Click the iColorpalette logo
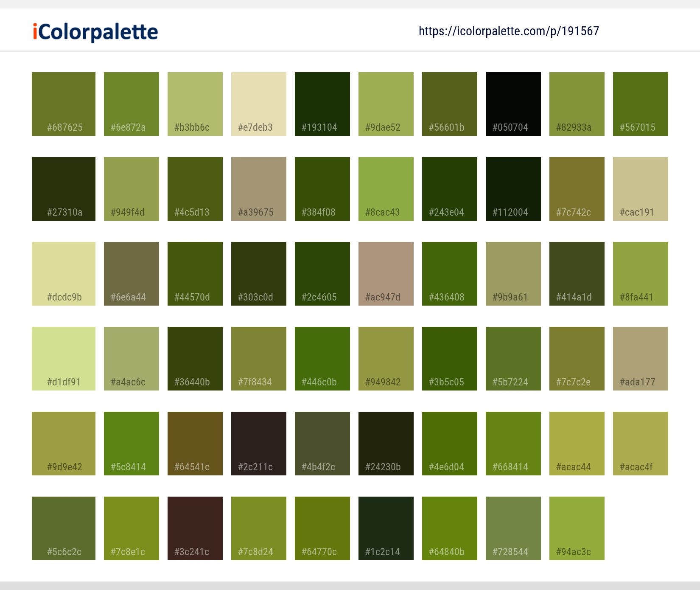Image resolution: width=700 pixels, height=590 pixels. pyautogui.click(x=95, y=32)
